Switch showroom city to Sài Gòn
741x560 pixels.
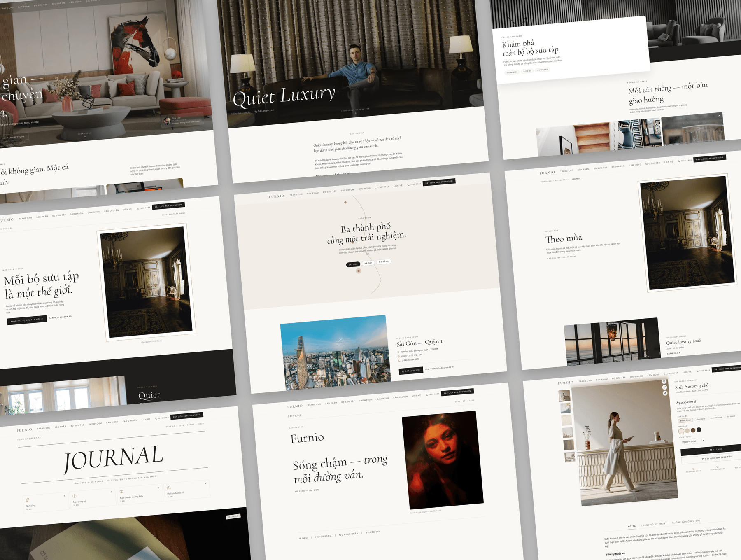coord(353,264)
